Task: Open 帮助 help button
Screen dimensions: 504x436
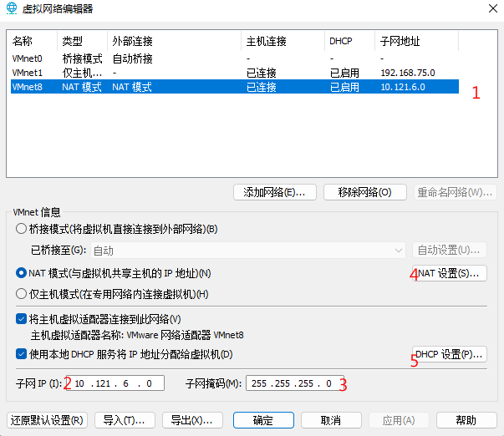Action: click(466, 420)
